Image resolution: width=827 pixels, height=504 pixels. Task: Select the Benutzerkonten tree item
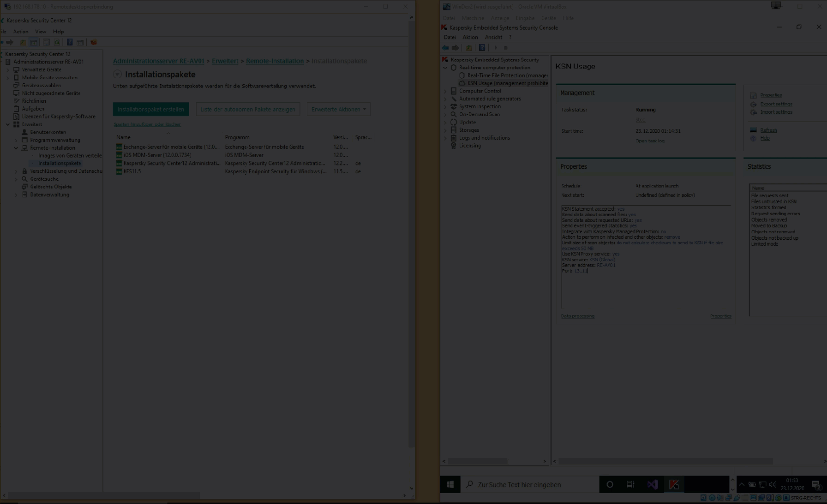point(48,132)
